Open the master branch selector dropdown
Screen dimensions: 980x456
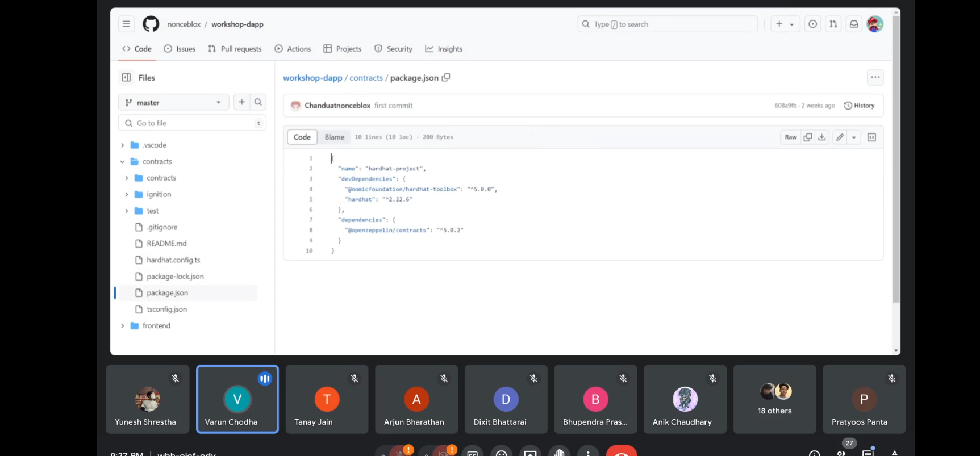pos(173,102)
